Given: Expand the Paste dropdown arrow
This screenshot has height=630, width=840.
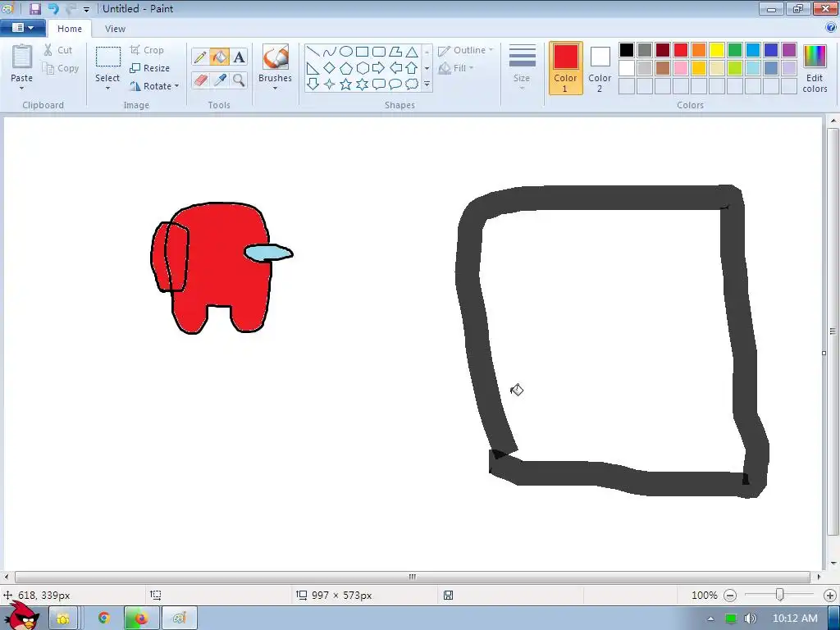Looking at the screenshot, I should (22, 89).
